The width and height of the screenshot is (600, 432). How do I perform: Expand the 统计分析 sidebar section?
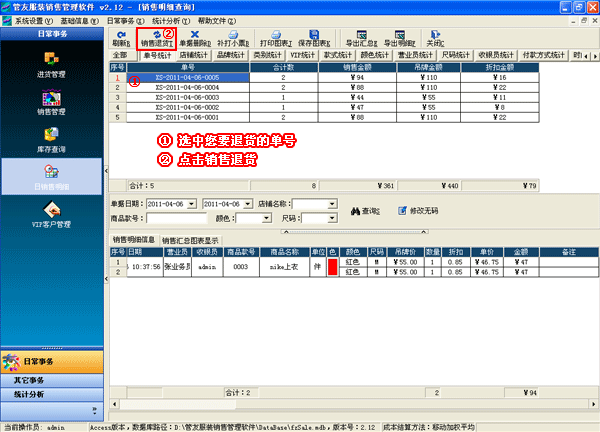coord(50,395)
